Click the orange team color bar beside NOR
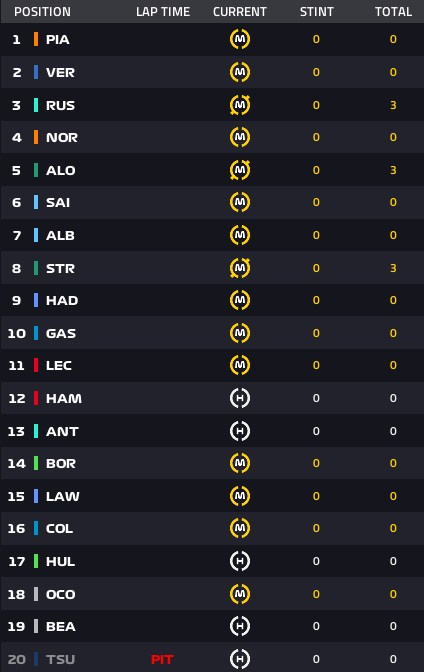The image size is (424, 672). (36, 137)
